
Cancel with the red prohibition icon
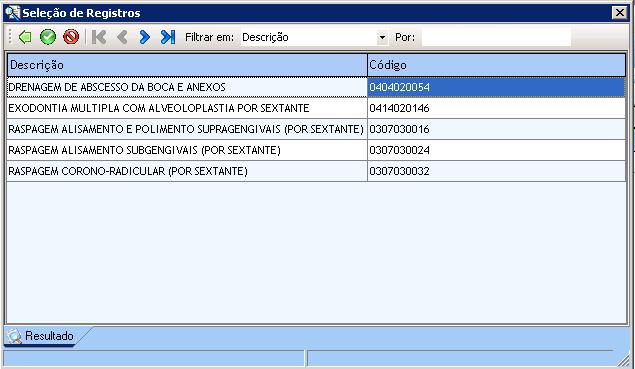coord(71,37)
